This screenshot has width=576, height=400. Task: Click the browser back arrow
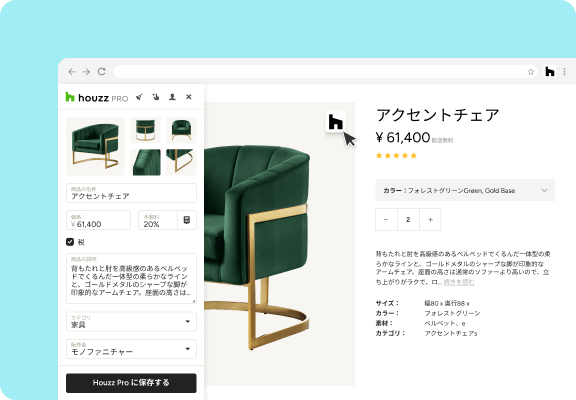(x=72, y=72)
